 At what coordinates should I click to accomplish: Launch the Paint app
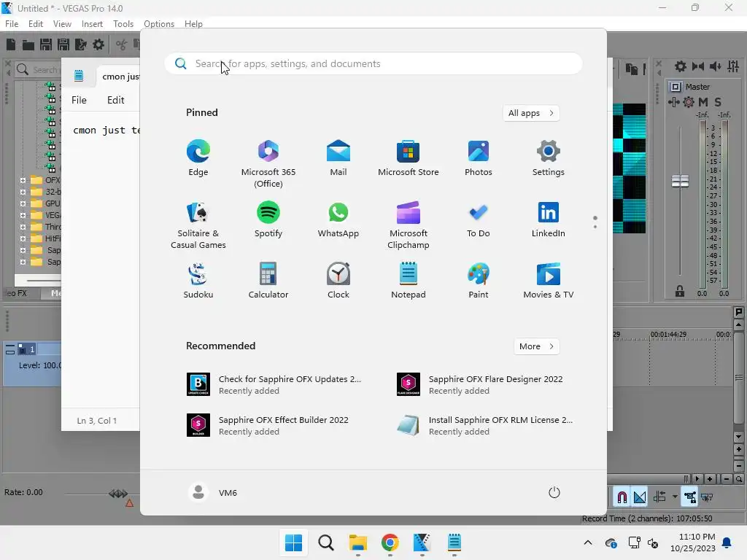pos(479,281)
